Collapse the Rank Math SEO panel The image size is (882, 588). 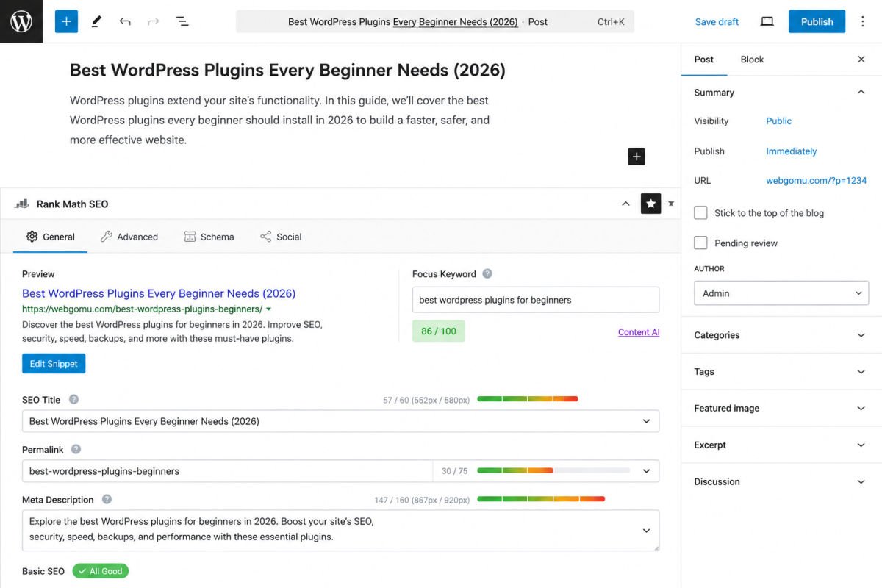click(625, 204)
